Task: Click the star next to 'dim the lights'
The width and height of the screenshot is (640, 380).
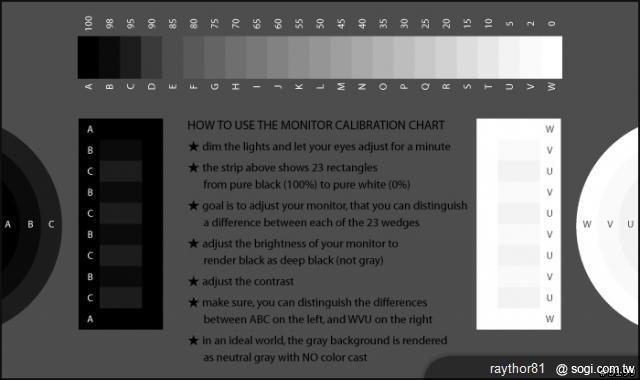Action: (193, 147)
